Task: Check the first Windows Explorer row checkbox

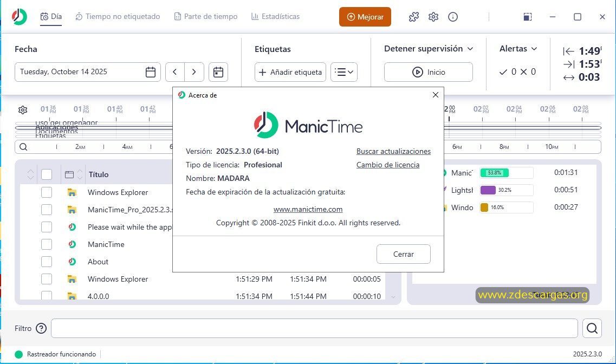Action: pyautogui.click(x=47, y=192)
